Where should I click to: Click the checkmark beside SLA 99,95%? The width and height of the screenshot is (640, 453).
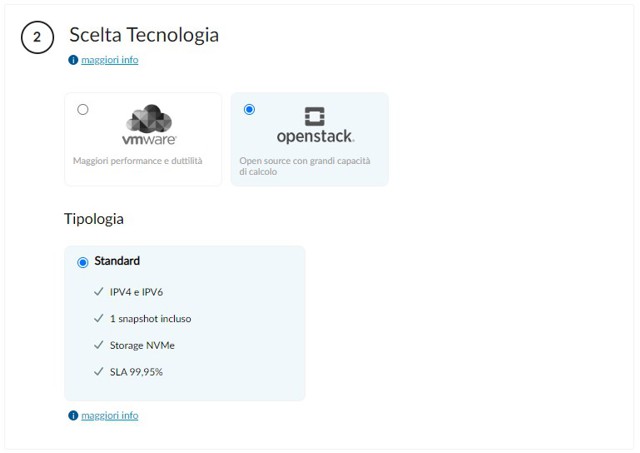point(99,372)
